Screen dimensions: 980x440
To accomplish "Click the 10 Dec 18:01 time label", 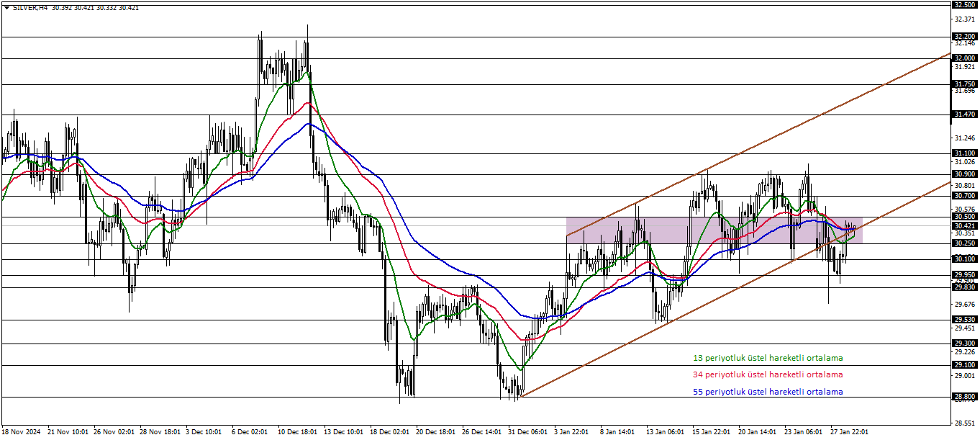I will [x=299, y=432].
